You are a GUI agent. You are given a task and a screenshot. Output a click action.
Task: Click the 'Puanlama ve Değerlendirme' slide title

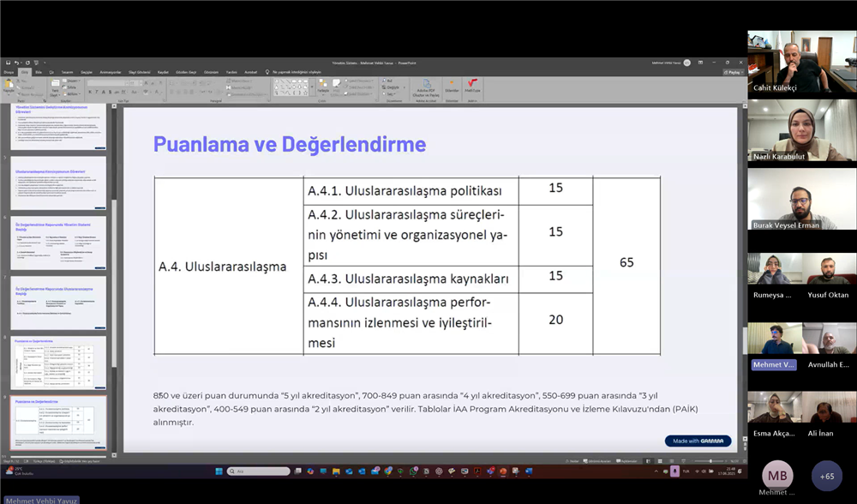click(289, 144)
